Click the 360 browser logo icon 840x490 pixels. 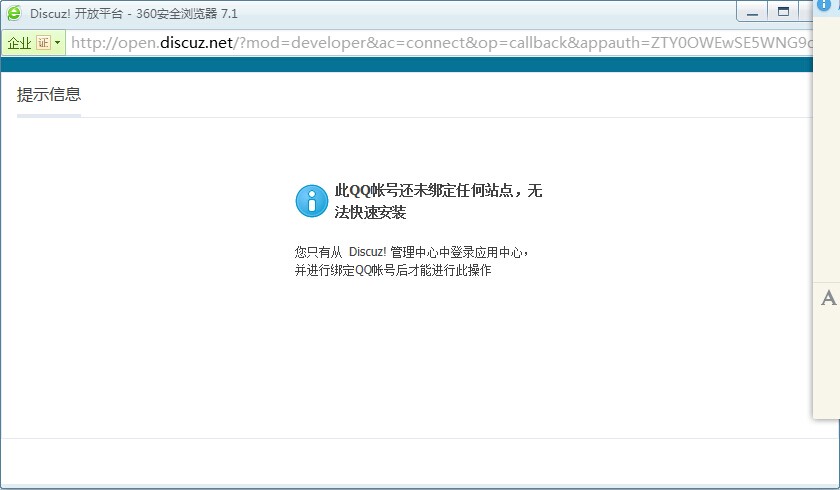tap(14, 13)
